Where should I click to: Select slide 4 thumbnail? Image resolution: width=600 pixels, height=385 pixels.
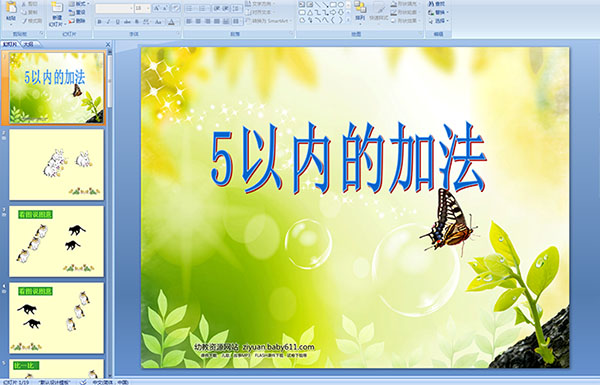56,318
